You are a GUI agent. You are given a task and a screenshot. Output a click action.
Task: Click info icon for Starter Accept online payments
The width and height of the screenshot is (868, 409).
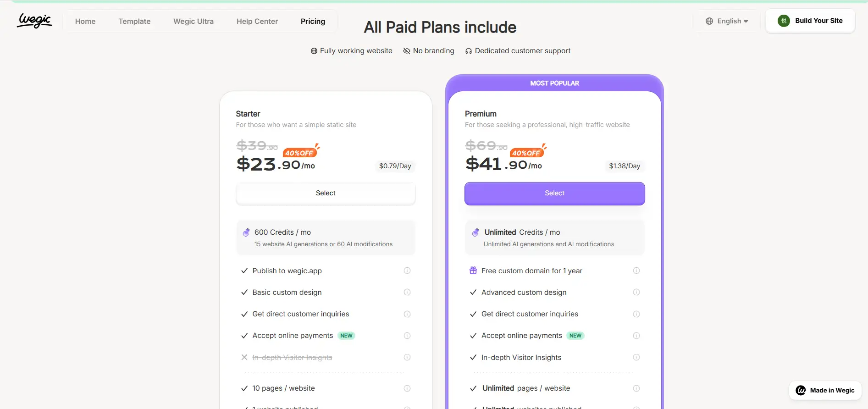point(407,336)
